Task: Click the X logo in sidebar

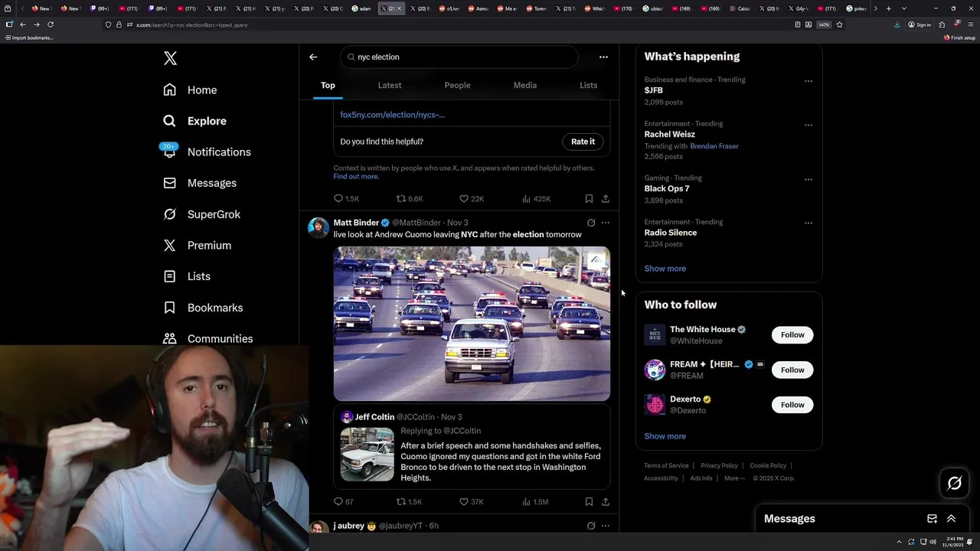Action: tap(170, 58)
